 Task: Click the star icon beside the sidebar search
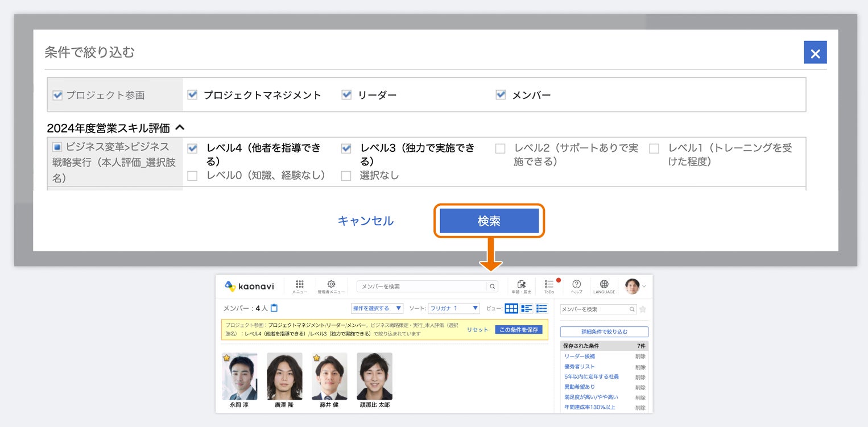[x=643, y=309]
